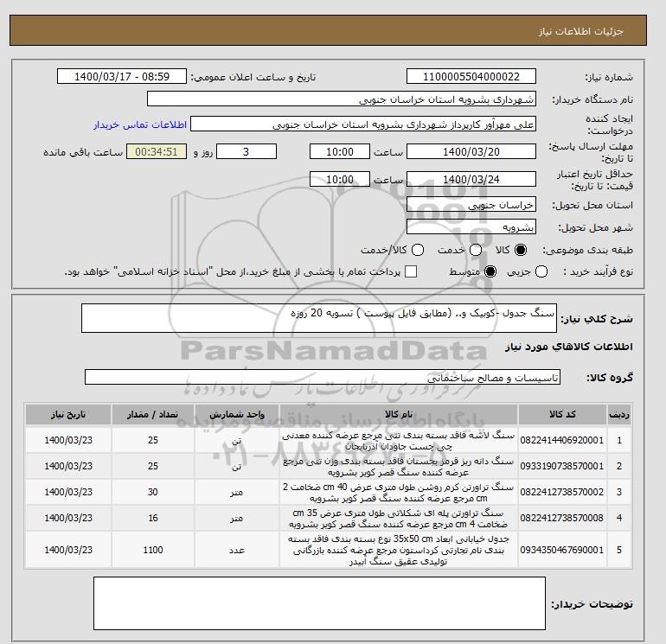Click the response deadline time field 10:00

click(x=340, y=151)
